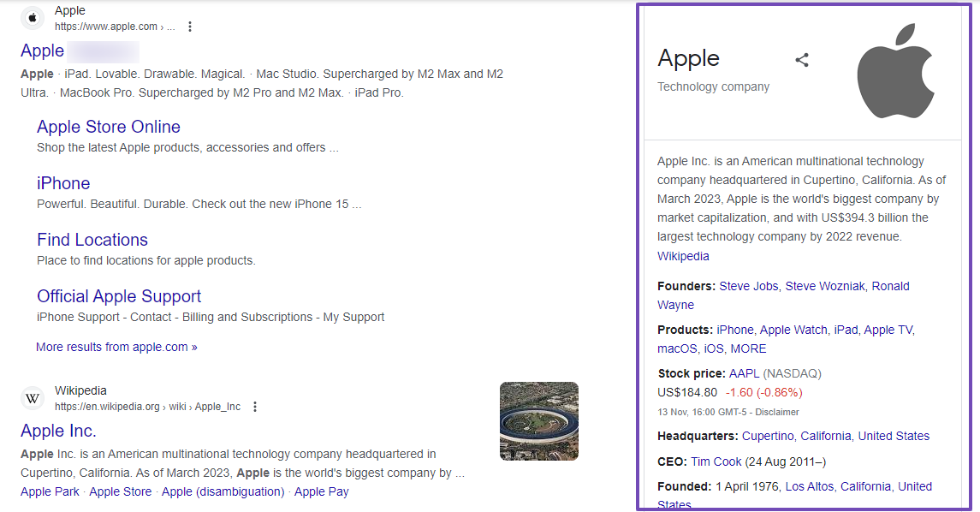Screen dimensions: 980x512
Task: Open the Find Locations sitelink
Action: pyautogui.click(x=92, y=240)
